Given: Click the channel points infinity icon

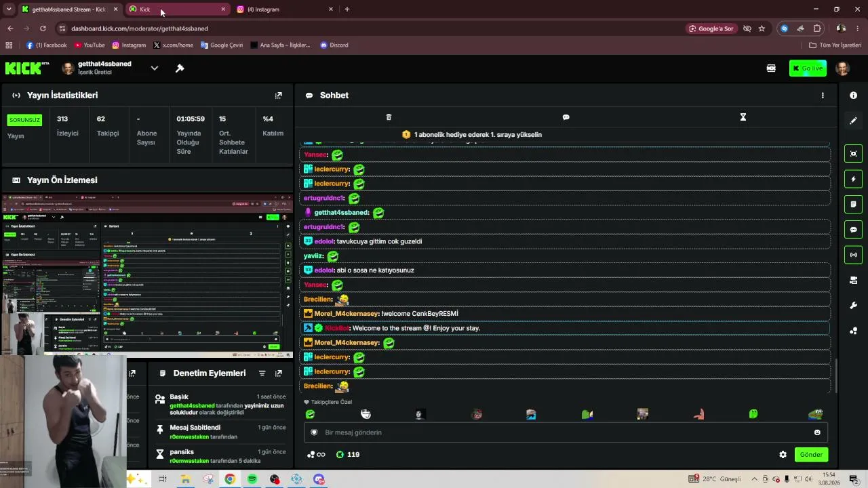Looking at the screenshot, I should pyautogui.click(x=316, y=455).
